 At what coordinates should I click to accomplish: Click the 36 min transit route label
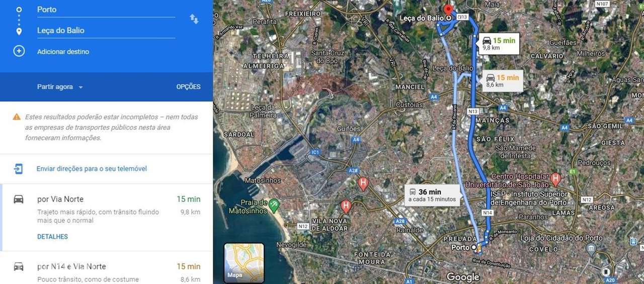click(x=433, y=195)
